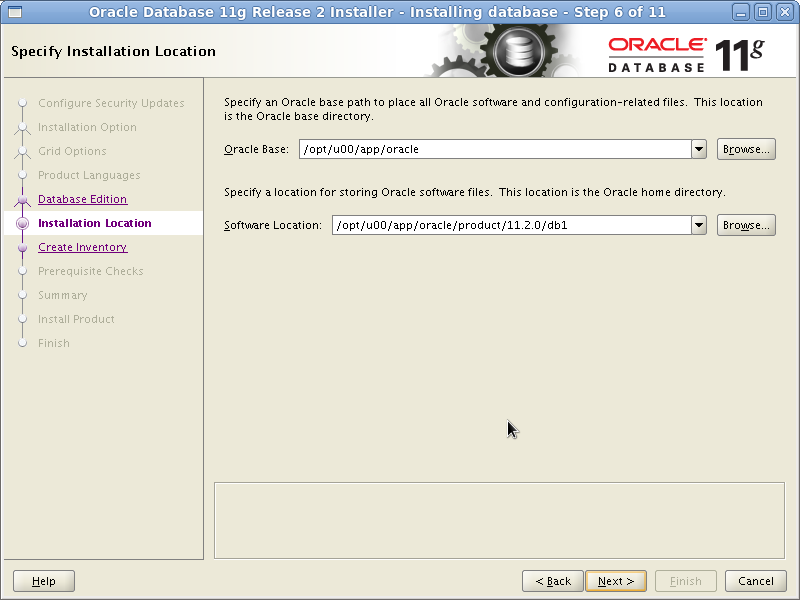The image size is (800, 600).
Task: Cancel the Oracle installation
Action: pyautogui.click(x=756, y=581)
